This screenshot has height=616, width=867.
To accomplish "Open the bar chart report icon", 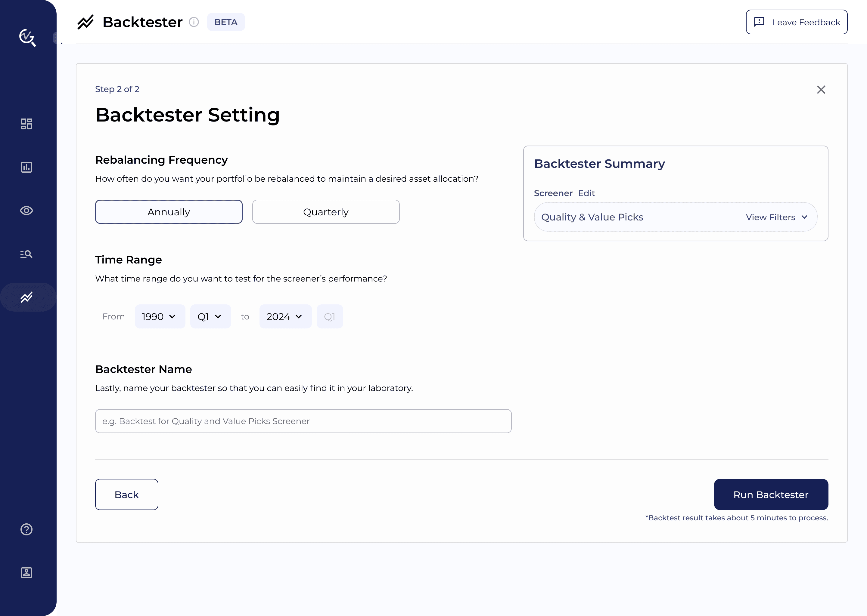I will pos(26,167).
